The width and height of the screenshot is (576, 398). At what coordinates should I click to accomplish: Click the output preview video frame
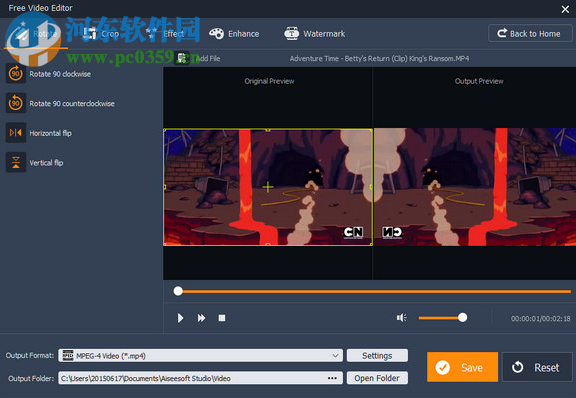pyautogui.click(x=475, y=187)
